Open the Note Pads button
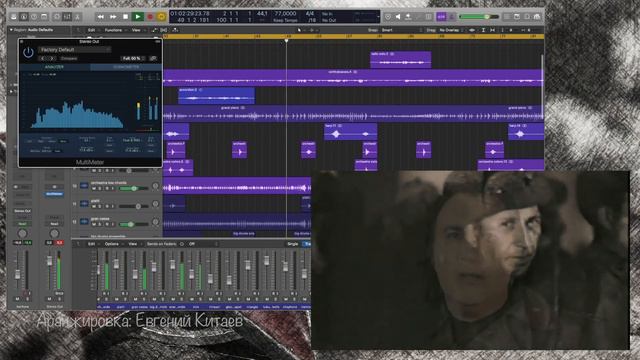This screenshot has height=360, width=640. click(517, 17)
